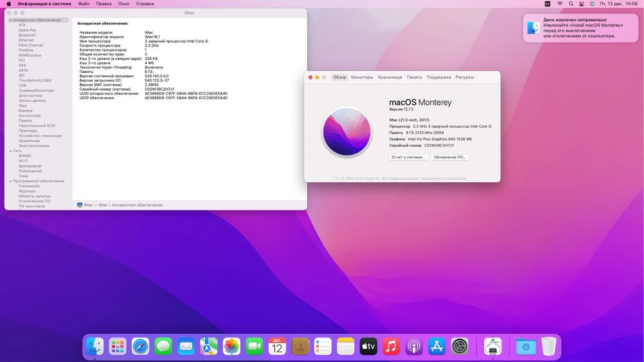
Task: Open Contacts app in the Dock
Action: click(300, 347)
